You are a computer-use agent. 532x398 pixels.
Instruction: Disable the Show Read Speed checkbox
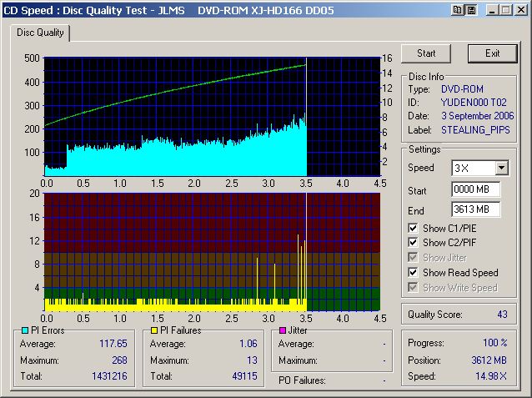click(414, 273)
